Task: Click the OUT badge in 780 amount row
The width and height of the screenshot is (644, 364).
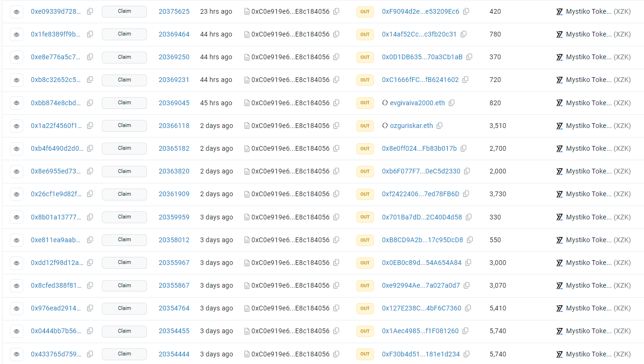Action: pyautogui.click(x=365, y=34)
